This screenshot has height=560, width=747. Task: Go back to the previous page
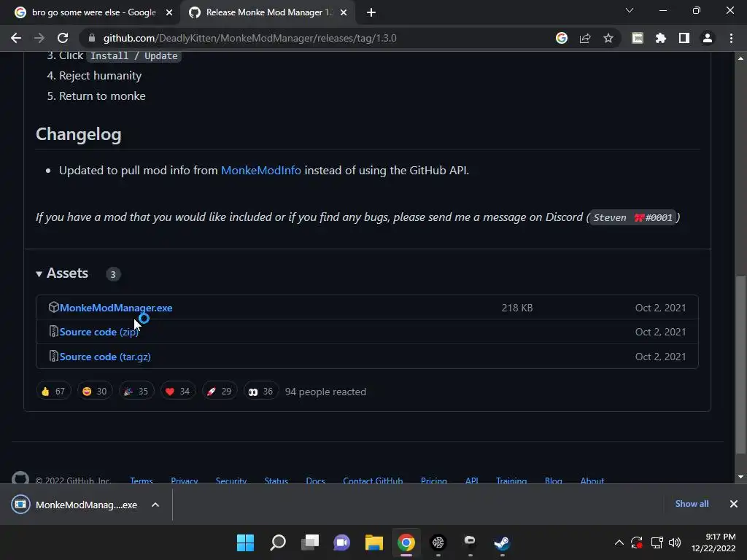16,38
